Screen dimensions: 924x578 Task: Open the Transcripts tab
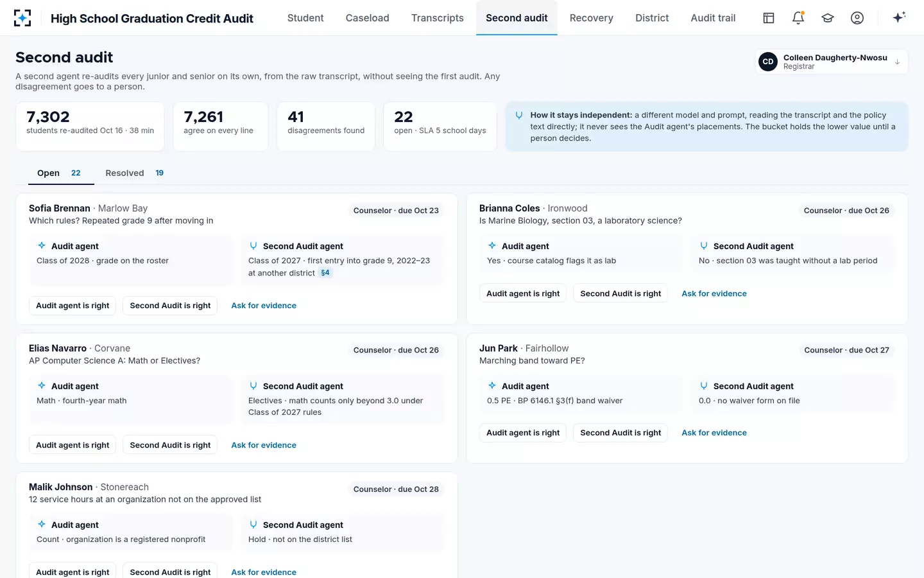(438, 18)
